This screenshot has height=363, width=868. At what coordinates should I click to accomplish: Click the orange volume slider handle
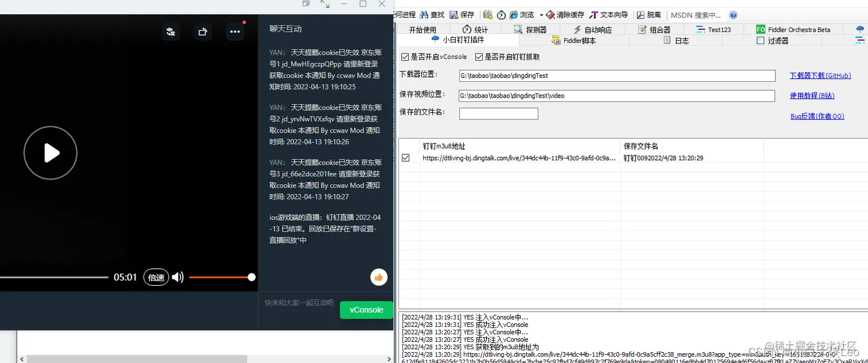pyautogui.click(x=251, y=278)
